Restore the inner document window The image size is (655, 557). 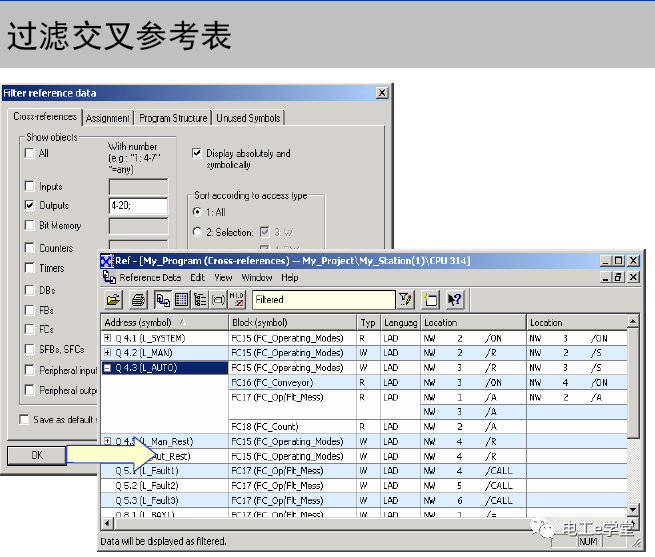pyautogui.click(x=619, y=277)
